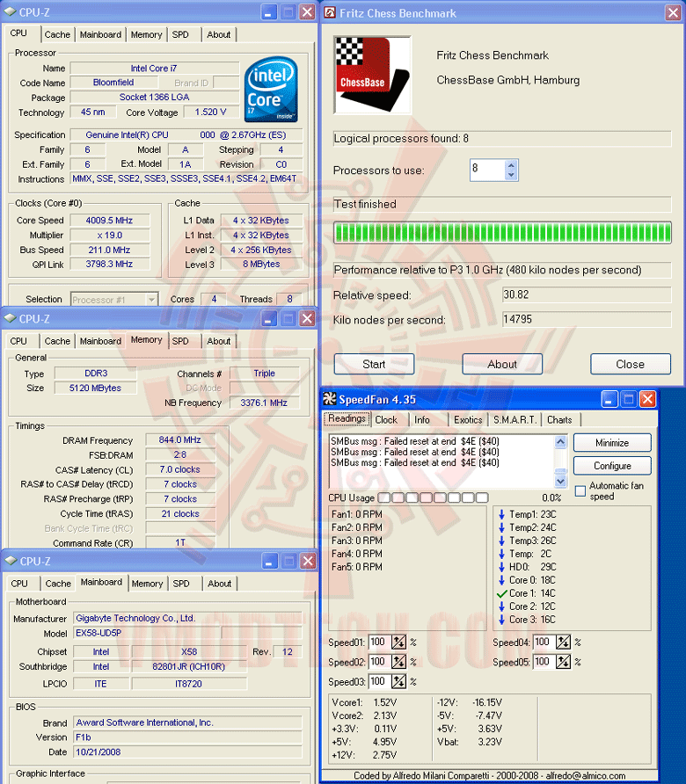Click the HD0 temperature arrow icon
Viewport: 686px width, 784px height.
coord(502,567)
